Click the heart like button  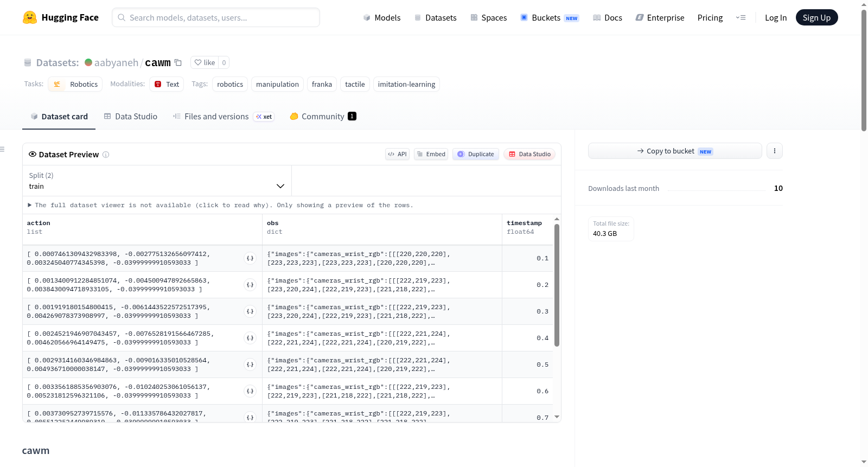[205, 62]
